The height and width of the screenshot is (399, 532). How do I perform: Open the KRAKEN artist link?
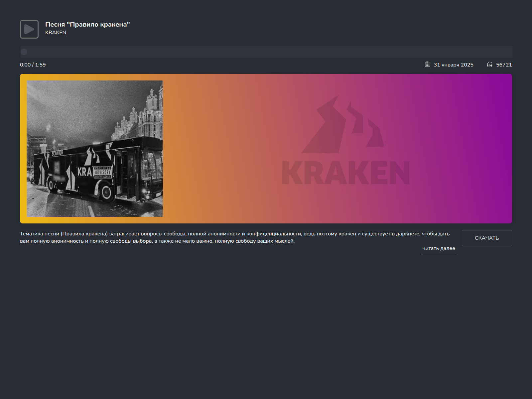(x=56, y=33)
